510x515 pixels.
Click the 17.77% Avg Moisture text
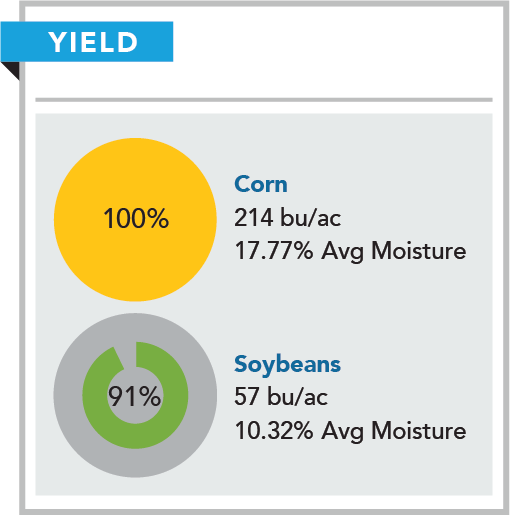click(350, 251)
